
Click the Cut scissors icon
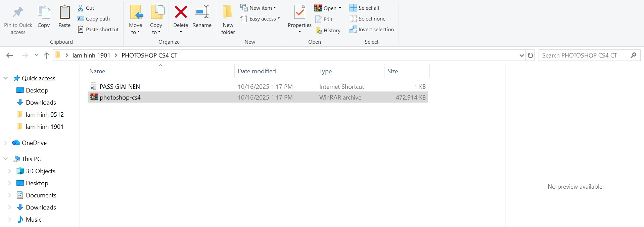click(x=81, y=8)
